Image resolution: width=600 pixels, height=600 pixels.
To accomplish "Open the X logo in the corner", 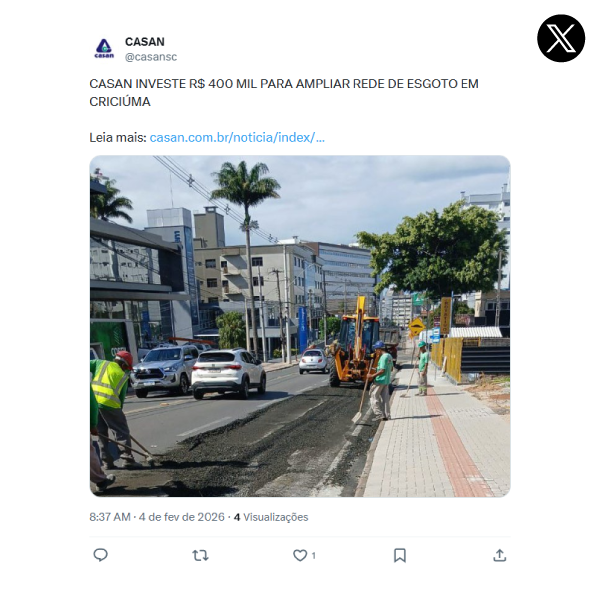I will click(x=561, y=38).
